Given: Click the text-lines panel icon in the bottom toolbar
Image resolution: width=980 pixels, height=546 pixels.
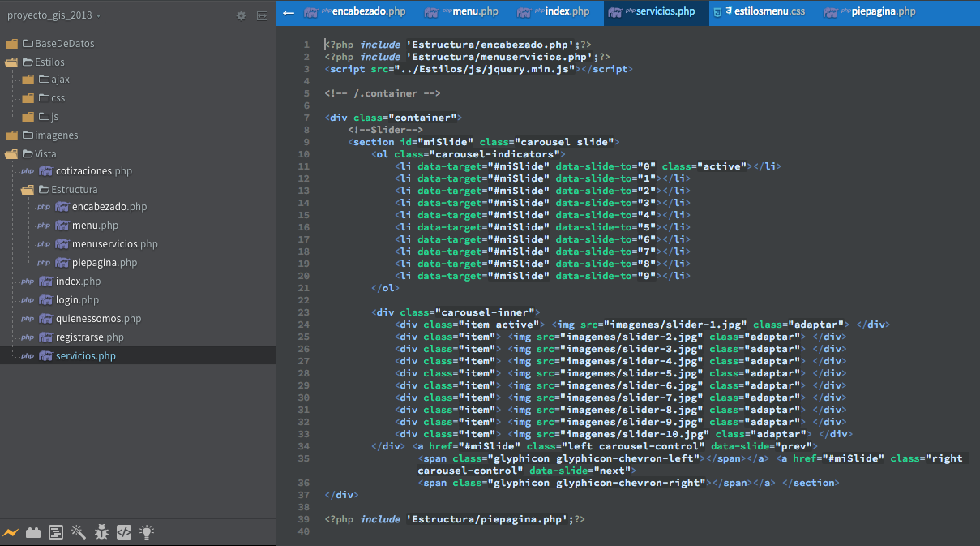Looking at the screenshot, I should tap(56, 532).
